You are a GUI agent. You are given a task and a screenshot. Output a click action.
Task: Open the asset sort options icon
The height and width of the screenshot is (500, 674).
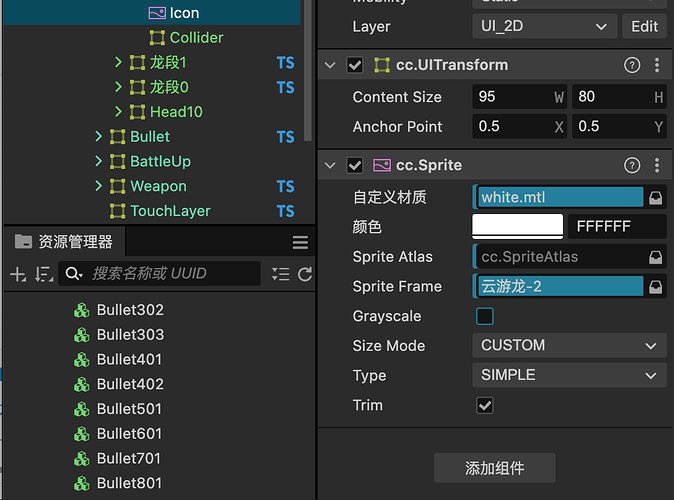[43, 274]
